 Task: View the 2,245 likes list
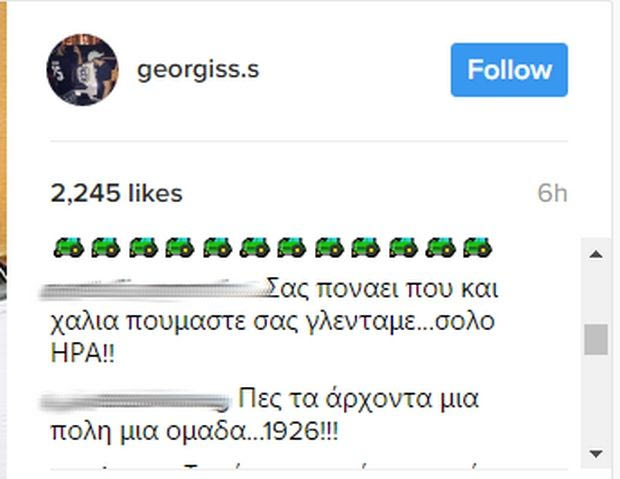115,193
